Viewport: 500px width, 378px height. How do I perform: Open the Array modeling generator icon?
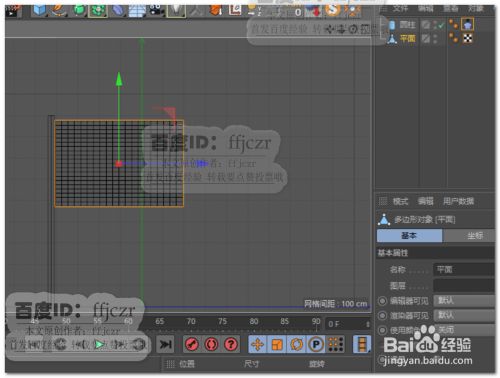click(x=98, y=10)
